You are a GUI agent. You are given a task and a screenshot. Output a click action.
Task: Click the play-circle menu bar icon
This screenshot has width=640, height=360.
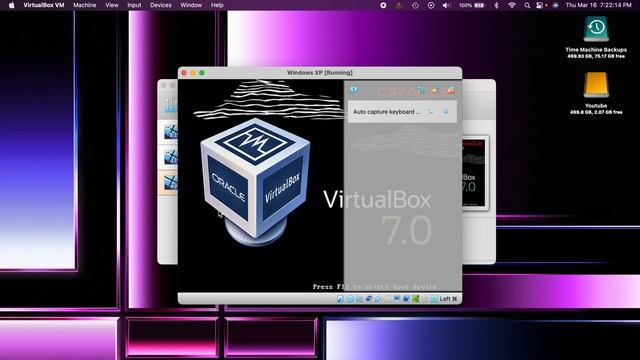pyautogui.click(x=431, y=5)
